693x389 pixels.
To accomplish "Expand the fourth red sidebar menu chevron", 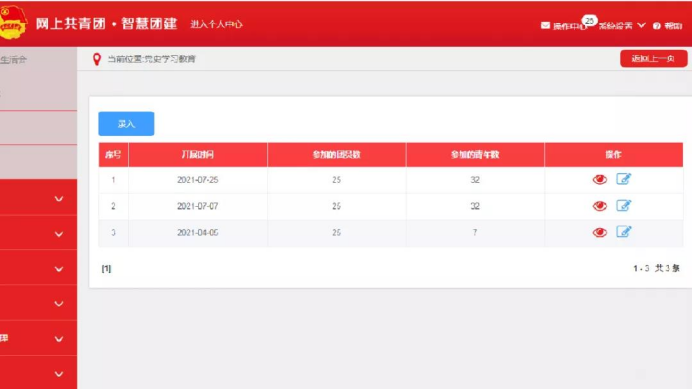I will coord(59,304).
